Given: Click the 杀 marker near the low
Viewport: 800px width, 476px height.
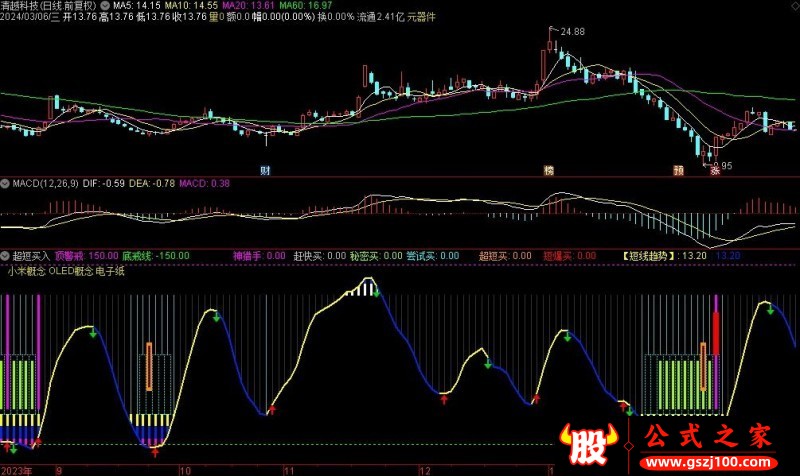Looking at the screenshot, I should 715,169.
